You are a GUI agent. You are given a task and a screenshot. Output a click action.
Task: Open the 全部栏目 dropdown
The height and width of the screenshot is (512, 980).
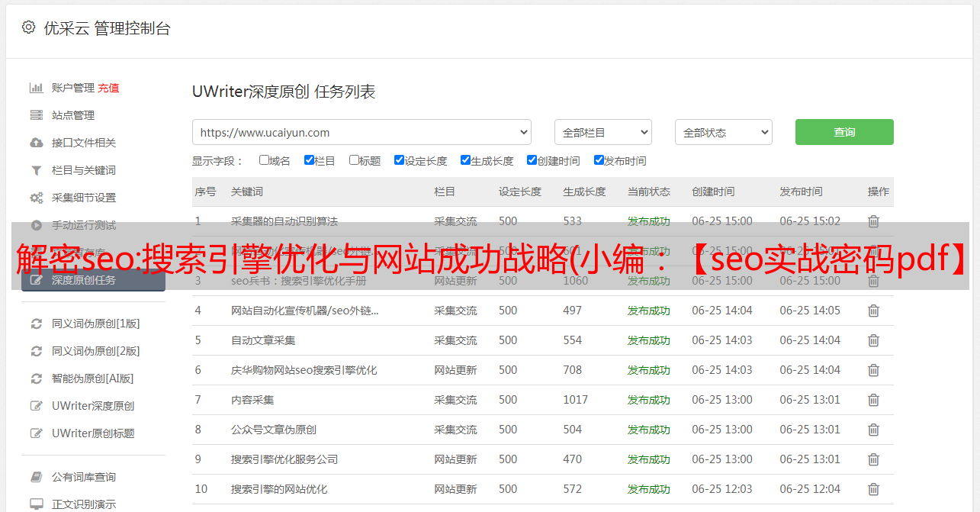click(603, 132)
